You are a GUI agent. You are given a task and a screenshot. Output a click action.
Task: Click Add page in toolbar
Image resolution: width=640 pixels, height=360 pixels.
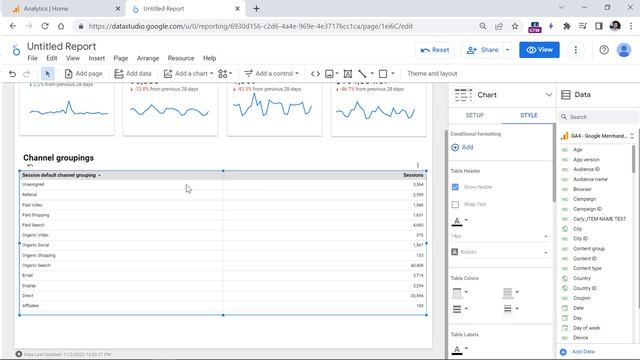coord(83,74)
